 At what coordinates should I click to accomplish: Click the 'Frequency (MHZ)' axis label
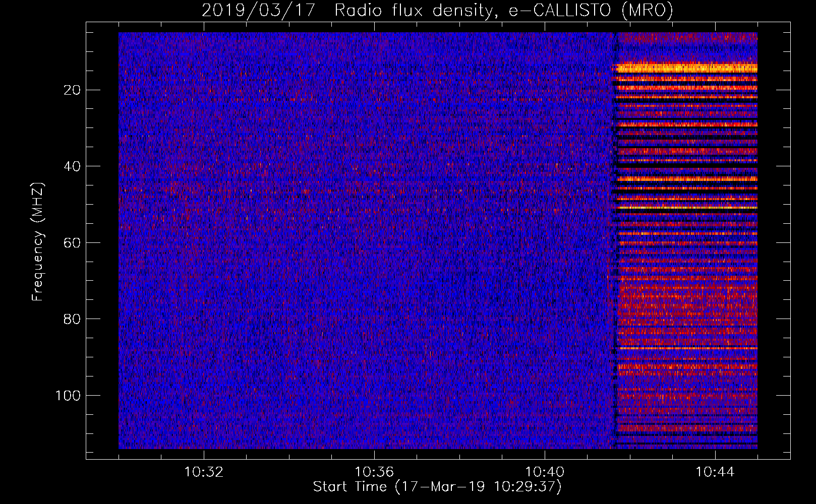pos(38,242)
